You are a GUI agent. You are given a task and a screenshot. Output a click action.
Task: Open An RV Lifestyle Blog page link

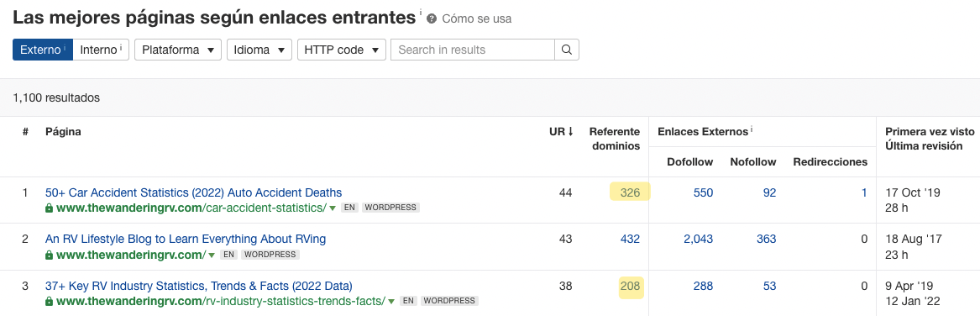[186, 239]
